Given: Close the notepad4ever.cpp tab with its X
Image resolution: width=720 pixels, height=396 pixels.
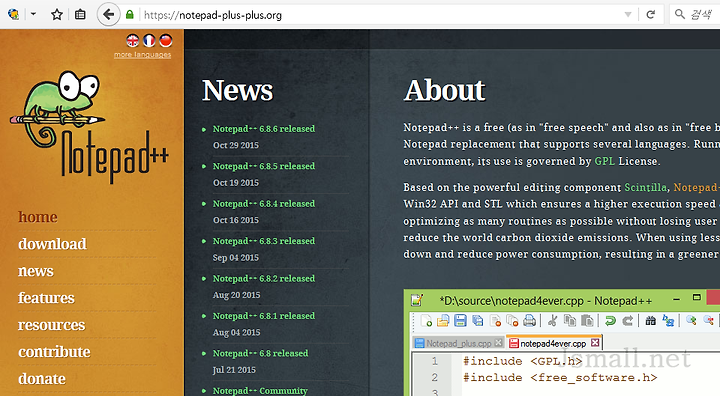Looking at the screenshot, I should point(595,343).
